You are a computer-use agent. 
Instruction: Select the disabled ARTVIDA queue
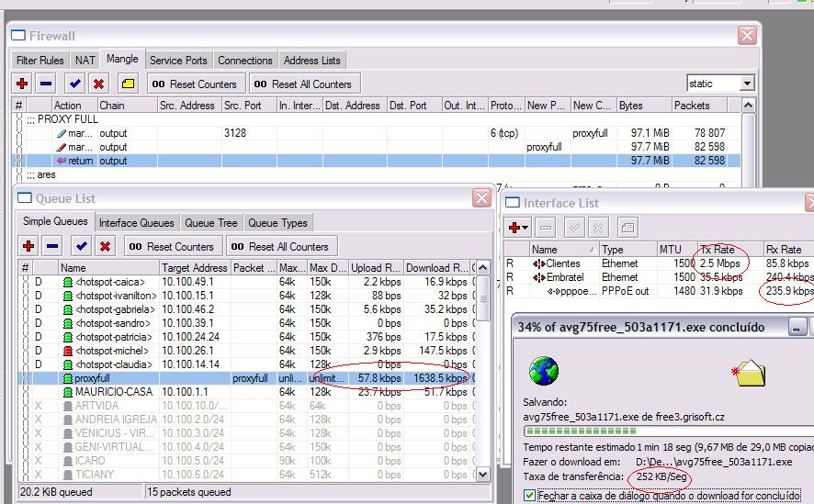tap(247, 406)
